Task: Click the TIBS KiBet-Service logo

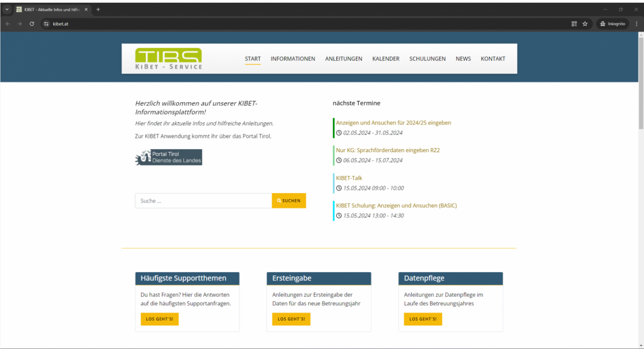Action: click(168, 58)
